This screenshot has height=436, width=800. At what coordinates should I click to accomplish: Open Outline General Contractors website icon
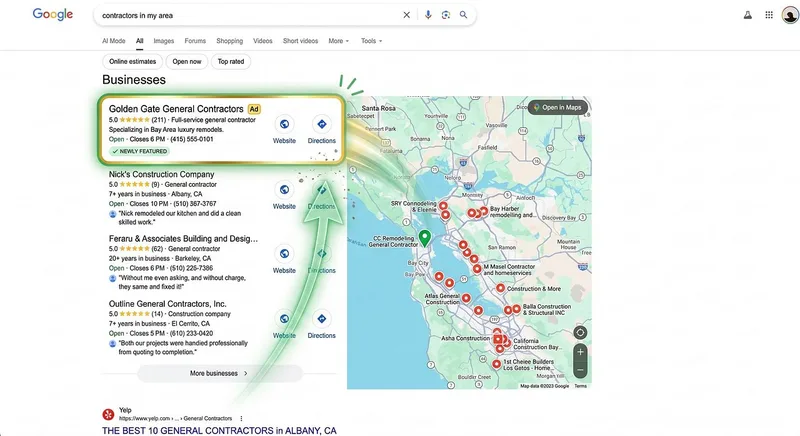coord(284,319)
